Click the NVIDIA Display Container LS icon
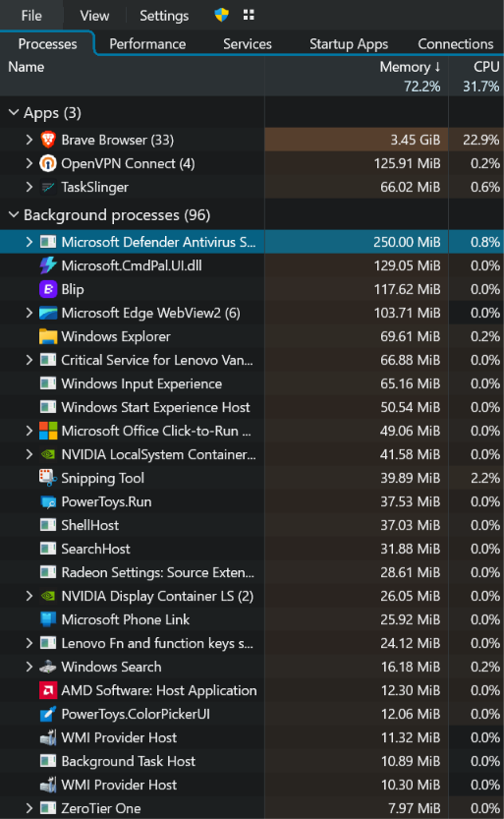Screen dimensions: 504x819 (48, 596)
